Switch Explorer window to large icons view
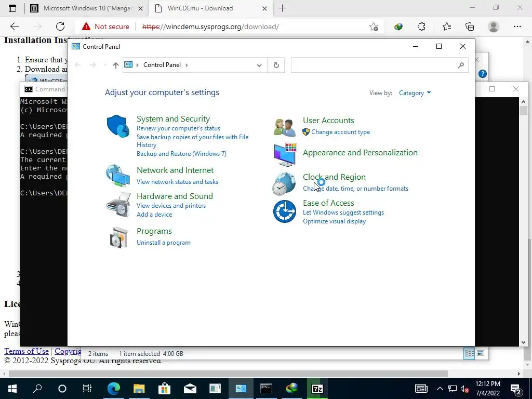532x399 pixels. 481,353
